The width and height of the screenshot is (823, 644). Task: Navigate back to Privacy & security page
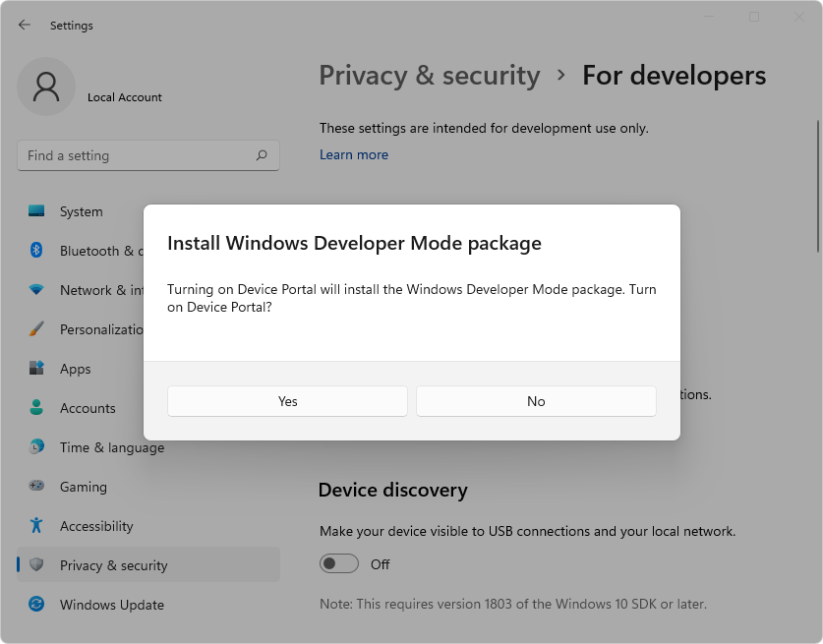pyautogui.click(x=430, y=76)
